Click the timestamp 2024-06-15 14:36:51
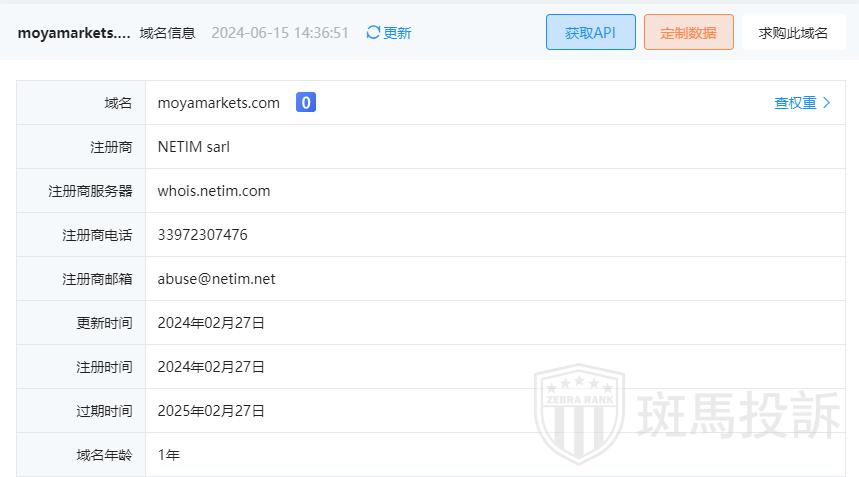This screenshot has width=859, height=477. click(x=280, y=33)
